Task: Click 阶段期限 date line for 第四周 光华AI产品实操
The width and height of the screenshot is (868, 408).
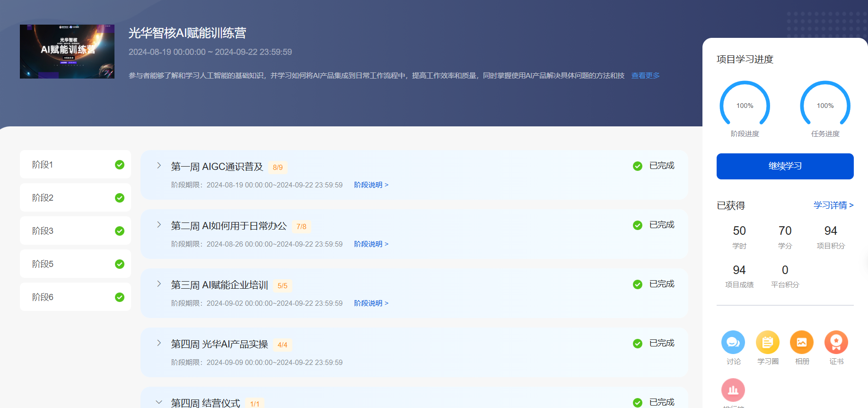Action: point(257,363)
